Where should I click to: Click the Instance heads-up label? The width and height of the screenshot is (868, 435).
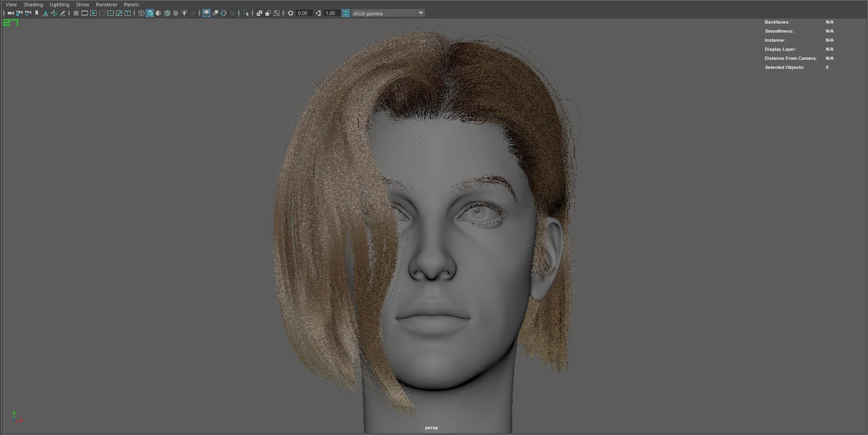775,40
